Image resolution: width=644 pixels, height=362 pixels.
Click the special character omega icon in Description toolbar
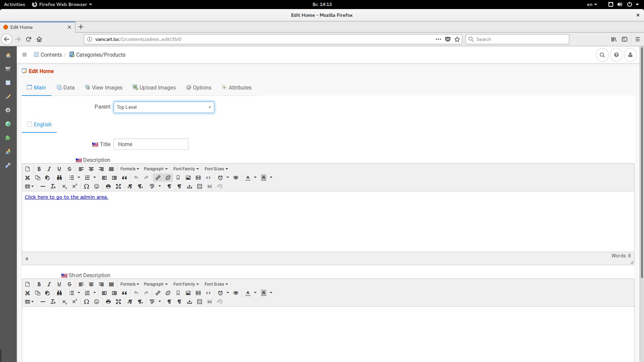pos(87,186)
